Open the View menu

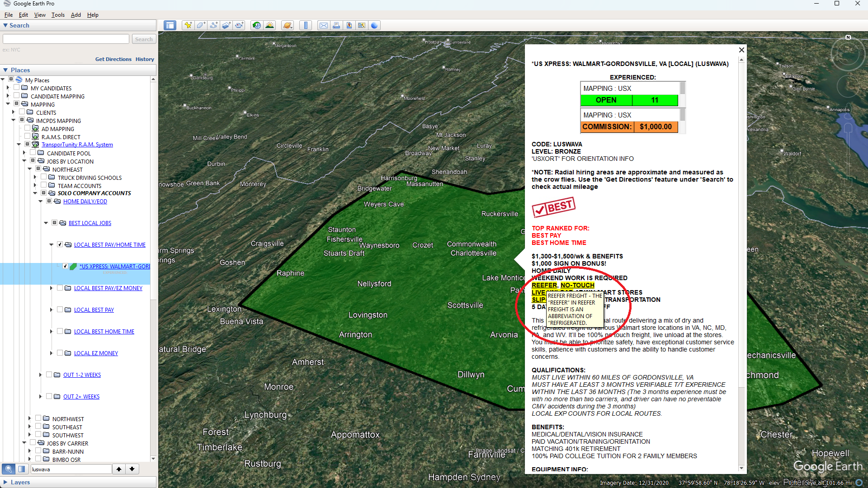tap(40, 15)
